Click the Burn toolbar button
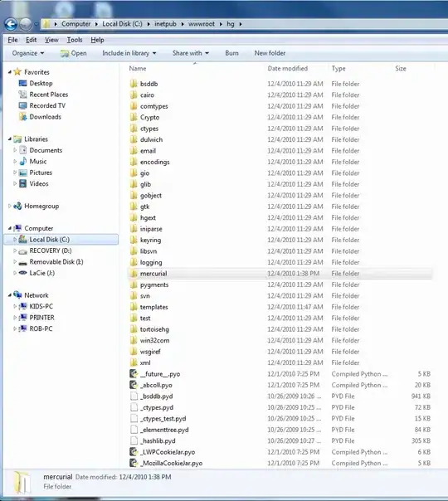 (x=231, y=53)
